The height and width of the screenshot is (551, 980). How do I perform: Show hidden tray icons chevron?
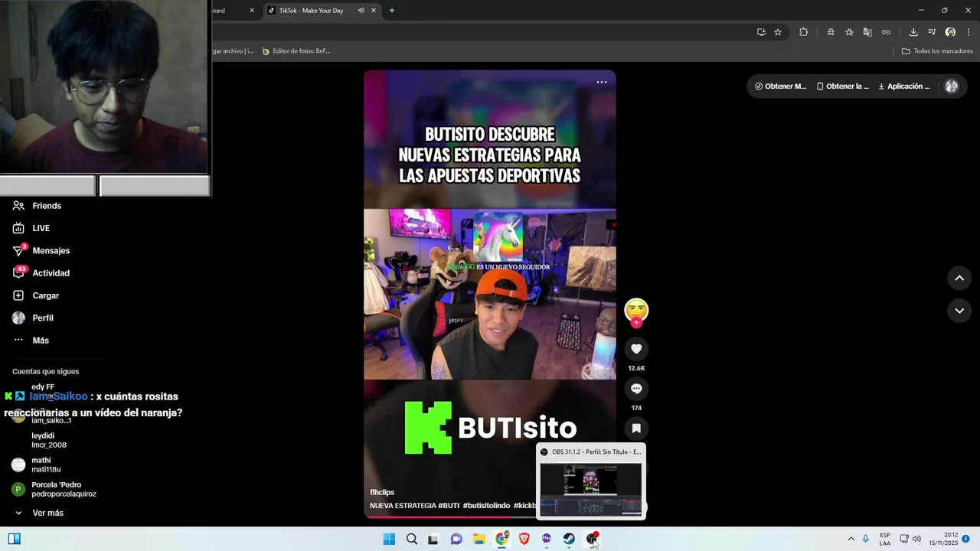click(x=851, y=539)
